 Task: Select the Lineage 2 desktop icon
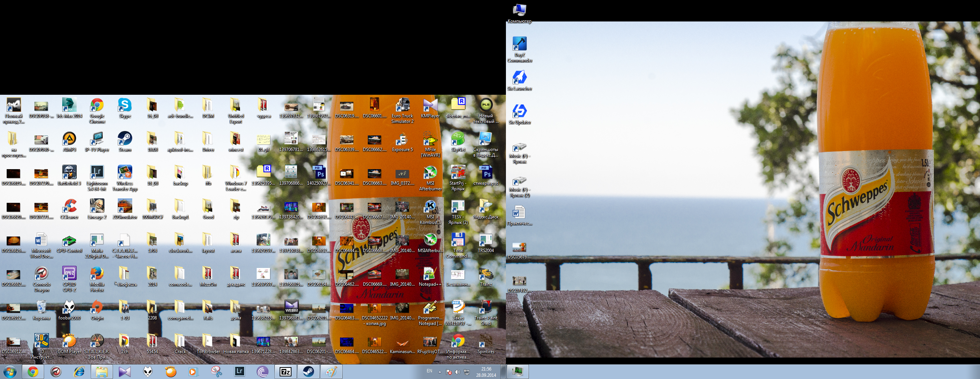tap(97, 209)
